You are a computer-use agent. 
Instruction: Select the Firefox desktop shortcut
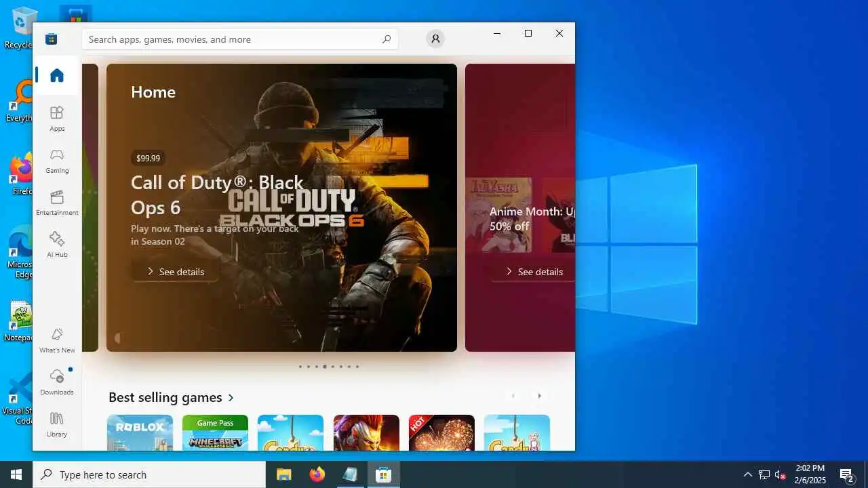22,175
